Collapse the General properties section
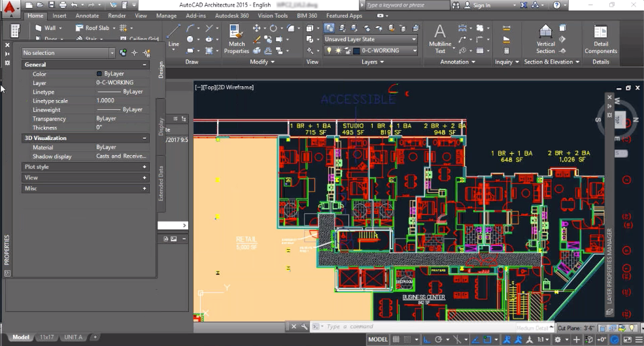Screen dimensions: 644x346 [x=144, y=65]
